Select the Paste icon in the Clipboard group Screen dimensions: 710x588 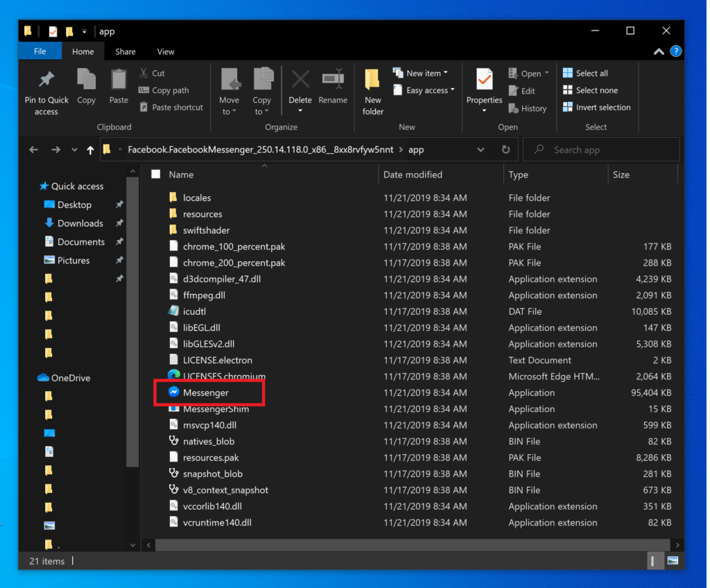pyautogui.click(x=118, y=85)
